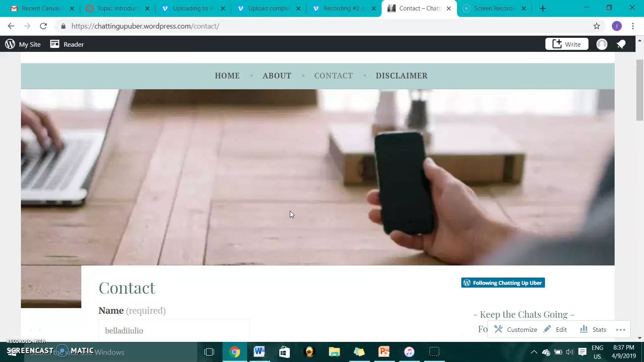644x362 pixels.
Task: Reload the current page
Action: [x=43, y=26]
